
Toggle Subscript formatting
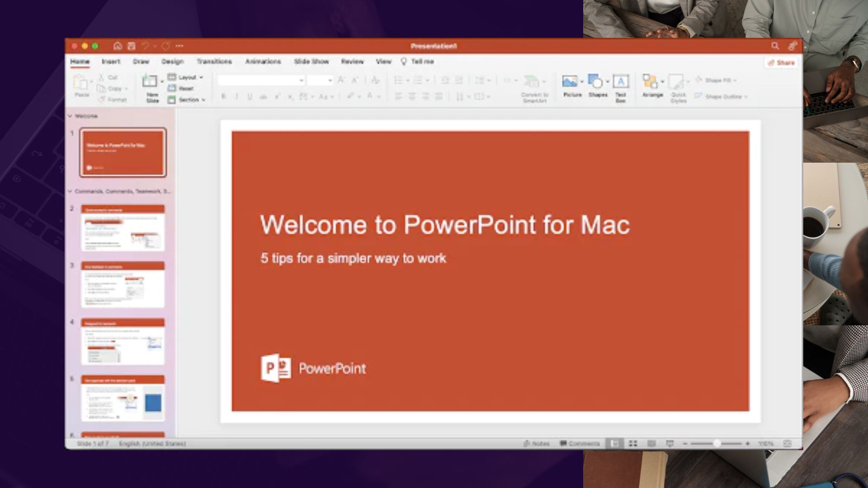[x=290, y=96]
